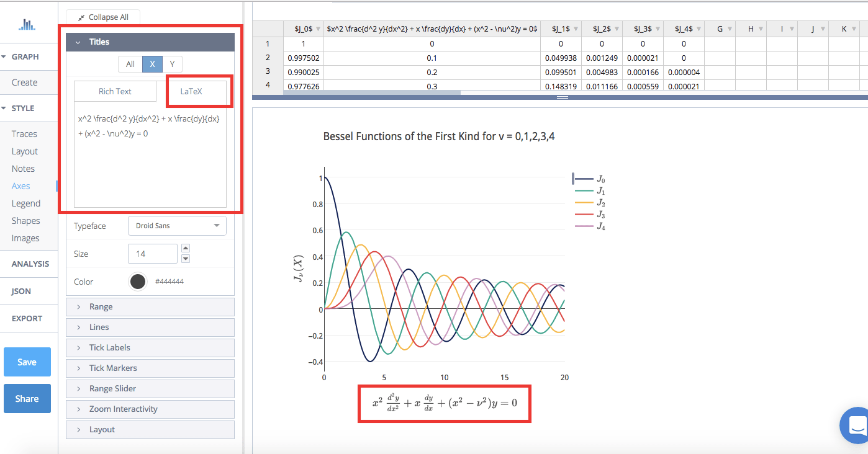Open the $J_2$ column header dropdown

tap(615, 28)
